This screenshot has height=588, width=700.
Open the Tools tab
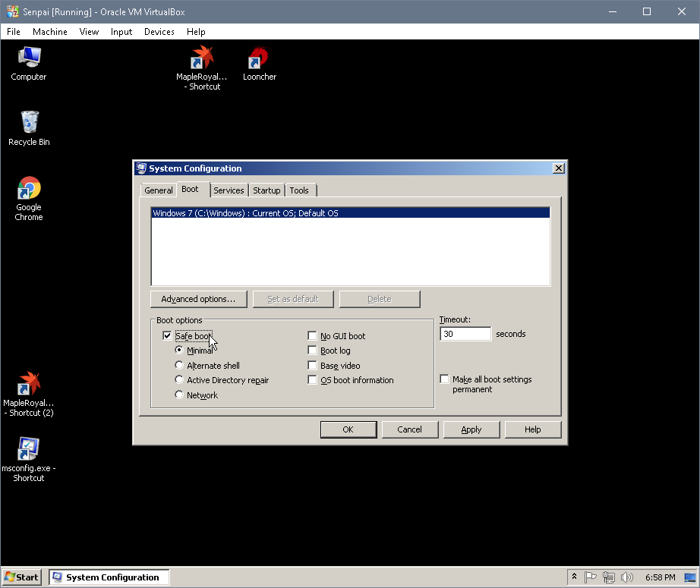(x=299, y=190)
